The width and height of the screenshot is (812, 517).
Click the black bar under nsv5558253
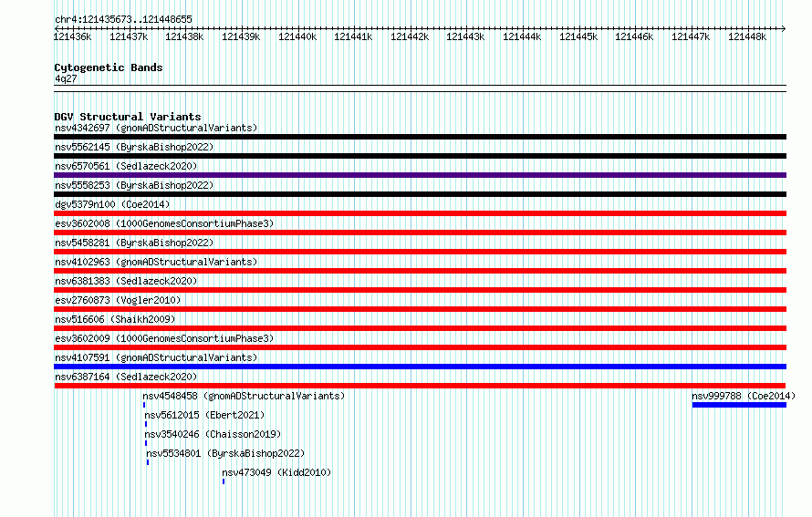click(x=420, y=194)
